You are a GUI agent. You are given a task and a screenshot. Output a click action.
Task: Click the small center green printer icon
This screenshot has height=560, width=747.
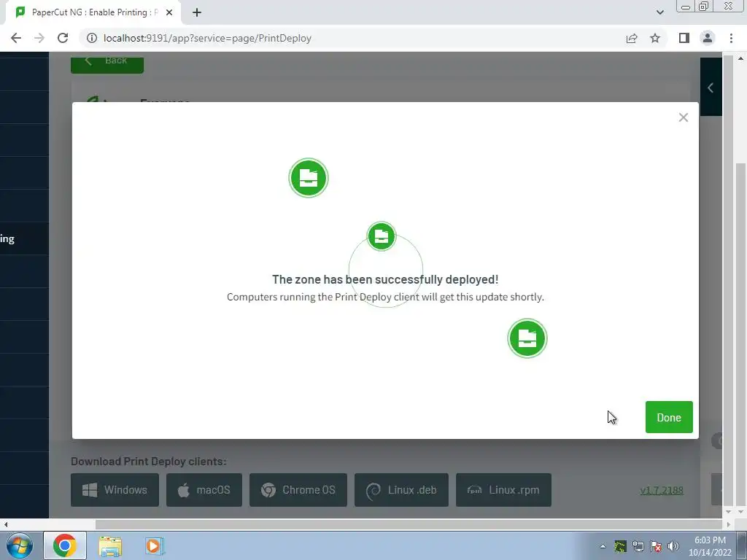(381, 236)
